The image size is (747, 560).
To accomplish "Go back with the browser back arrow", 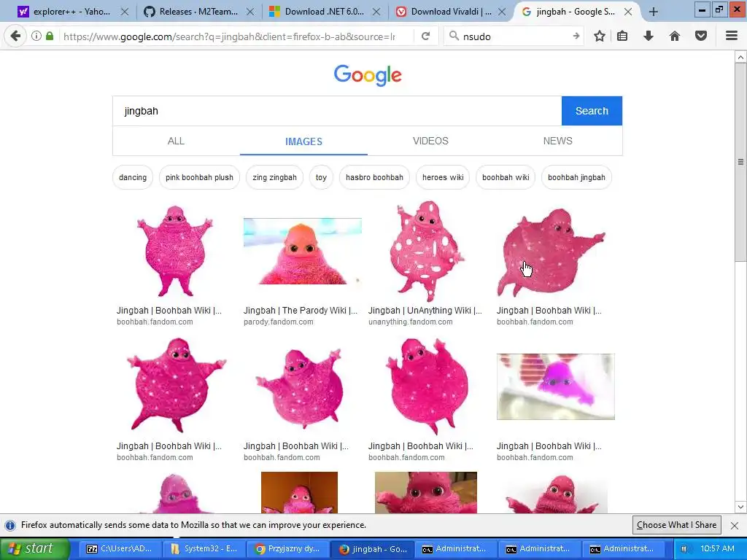I will pyautogui.click(x=16, y=36).
